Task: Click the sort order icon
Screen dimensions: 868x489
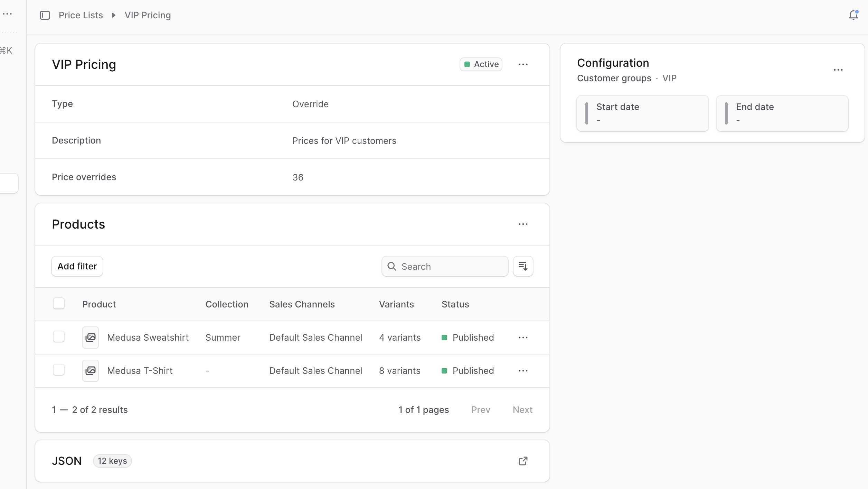Action: coord(523,266)
